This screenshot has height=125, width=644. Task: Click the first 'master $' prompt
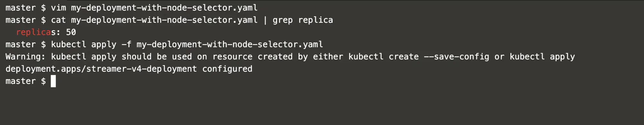click(x=26, y=8)
